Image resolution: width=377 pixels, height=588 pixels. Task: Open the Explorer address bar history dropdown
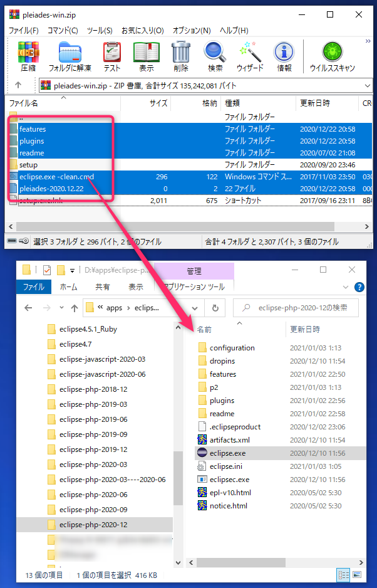click(195, 308)
